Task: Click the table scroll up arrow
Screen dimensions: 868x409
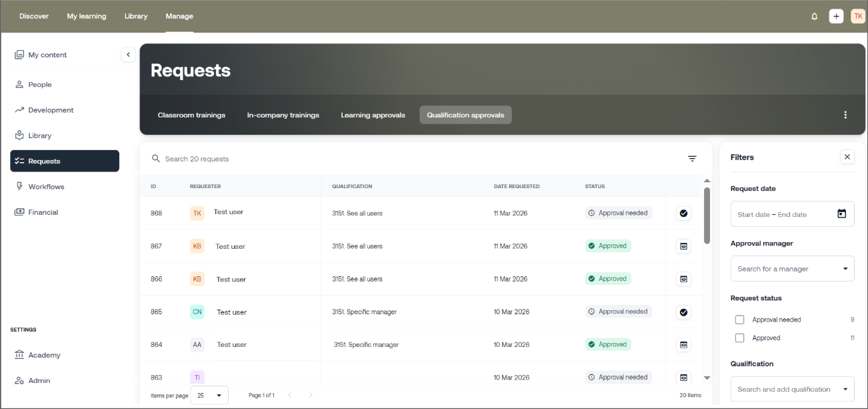Action: point(707,181)
